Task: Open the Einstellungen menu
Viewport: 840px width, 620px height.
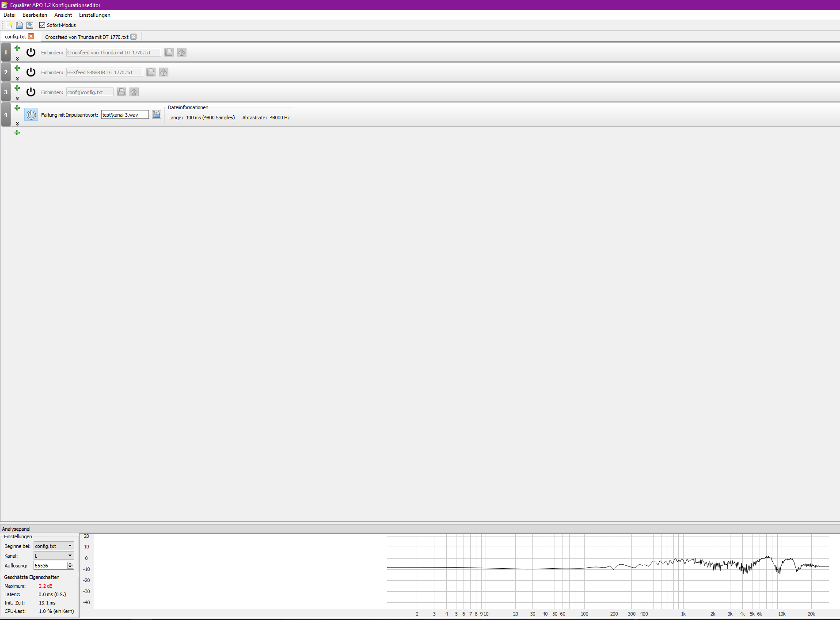Action: [x=95, y=15]
